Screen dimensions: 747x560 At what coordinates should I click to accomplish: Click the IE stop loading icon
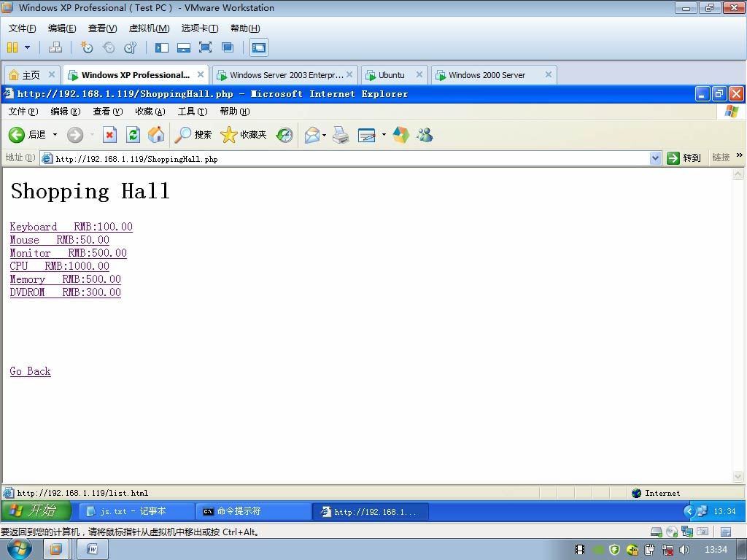[109, 135]
